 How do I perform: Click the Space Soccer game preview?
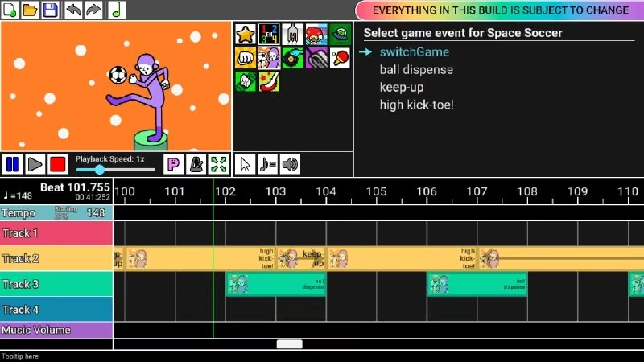click(x=116, y=86)
